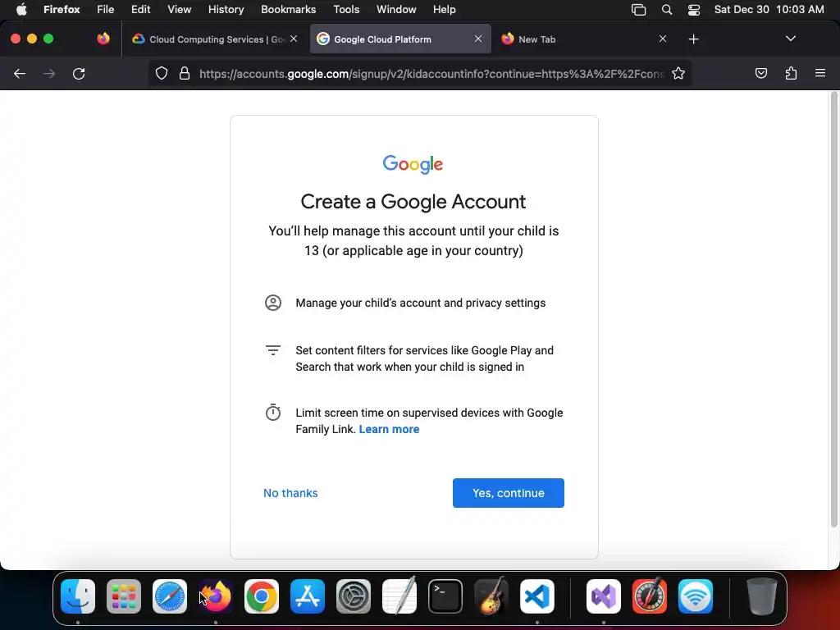Open wireless diagnostics Wi-Fi app in Dock

point(696,596)
